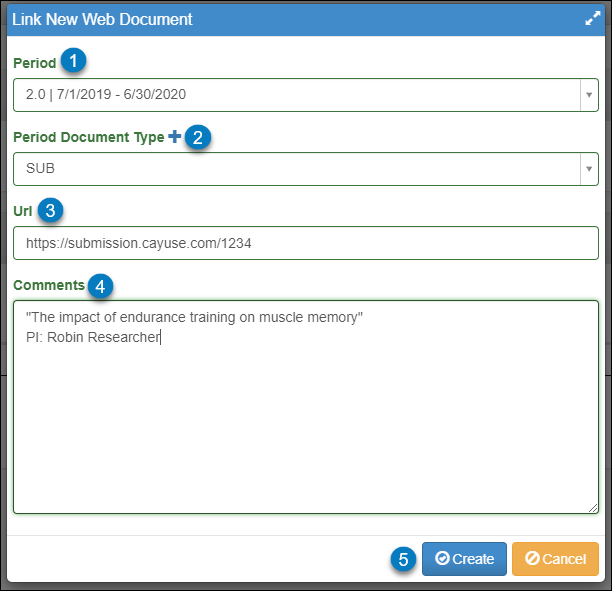Click the Comments box resize handle
Image resolution: width=612 pixels, height=591 pixels.
tap(593, 508)
